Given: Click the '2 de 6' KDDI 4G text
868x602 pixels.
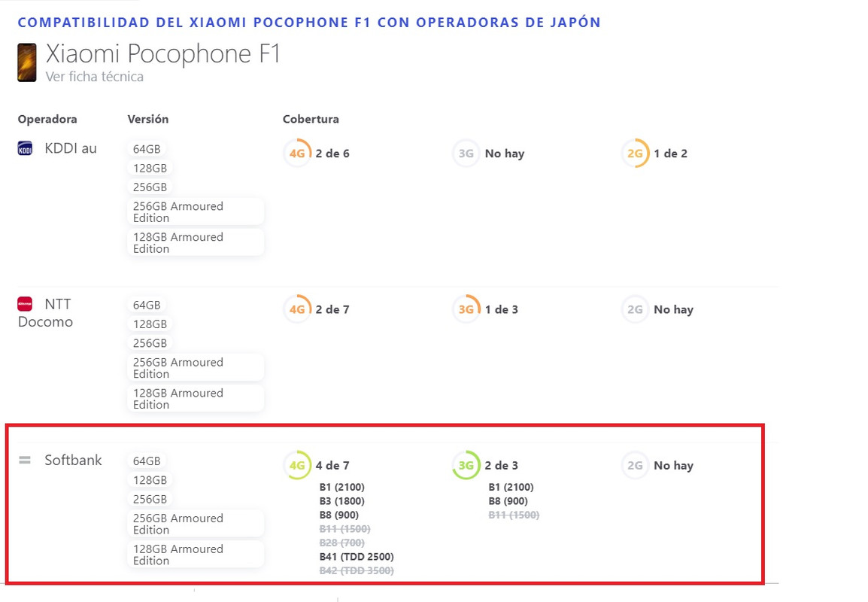Looking at the screenshot, I should click(332, 154).
